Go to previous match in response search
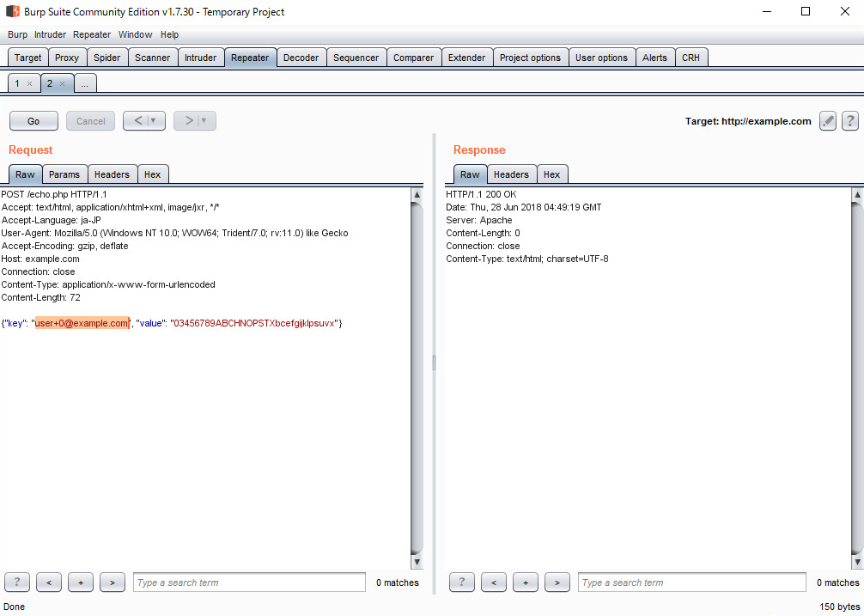 494,582
